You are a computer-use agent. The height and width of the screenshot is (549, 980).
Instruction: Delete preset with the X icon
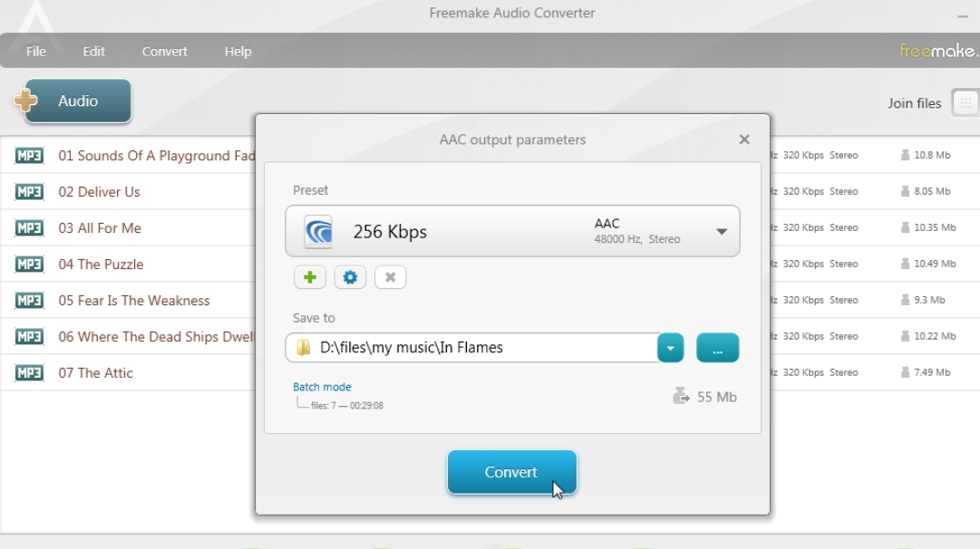[390, 277]
